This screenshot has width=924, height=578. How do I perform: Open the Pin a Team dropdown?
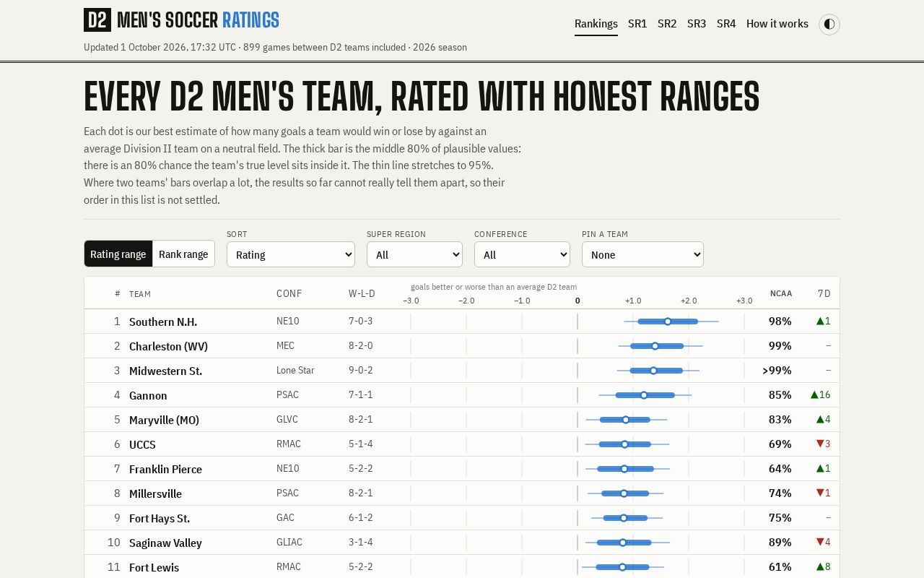(642, 254)
